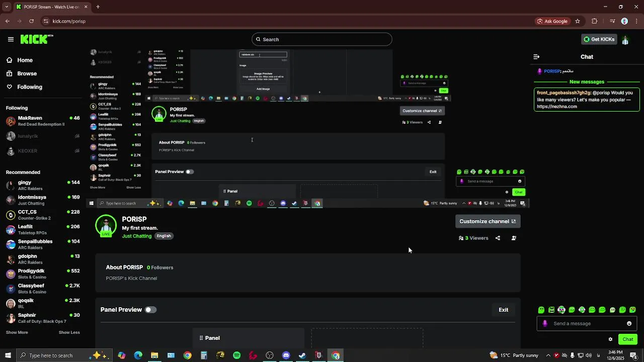Open Leaflit recommended channel
The height and width of the screenshot is (362, 644).
point(43,229)
